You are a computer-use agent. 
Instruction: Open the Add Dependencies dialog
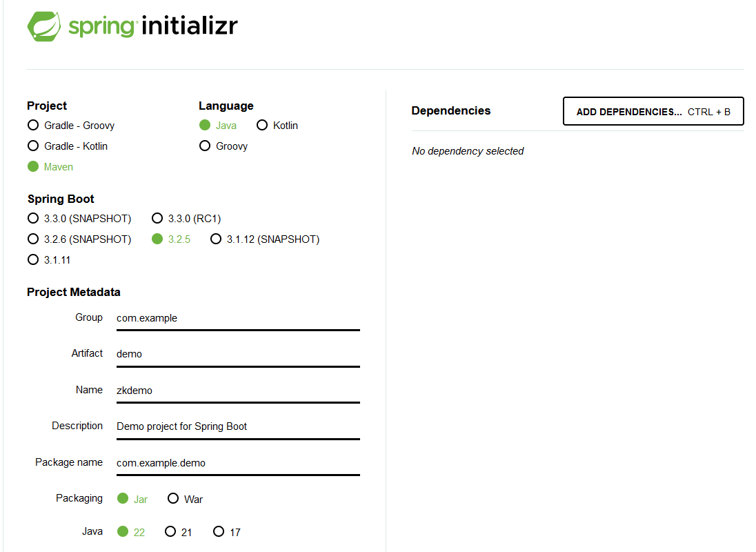pyautogui.click(x=653, y=111)
